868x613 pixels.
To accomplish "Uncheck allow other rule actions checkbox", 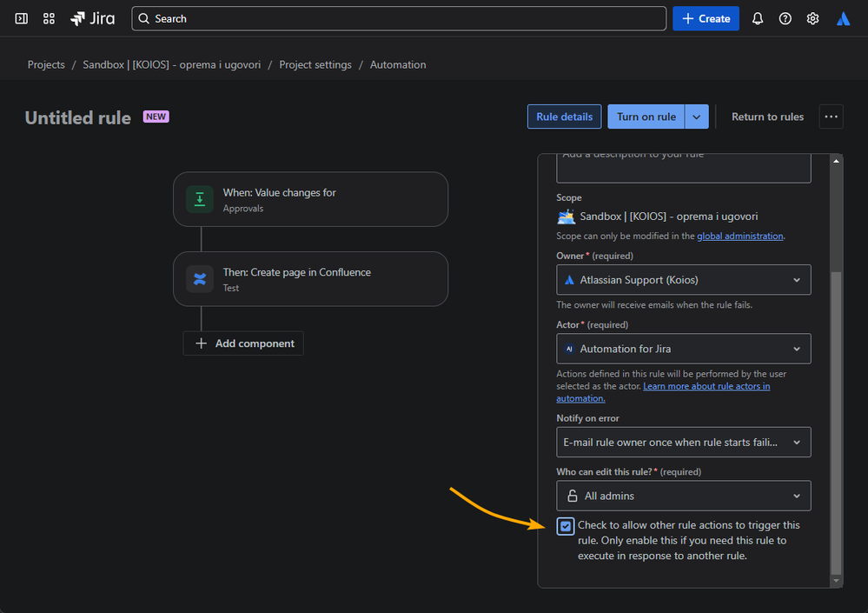I will pyautogui.click(x=566, y=526).
